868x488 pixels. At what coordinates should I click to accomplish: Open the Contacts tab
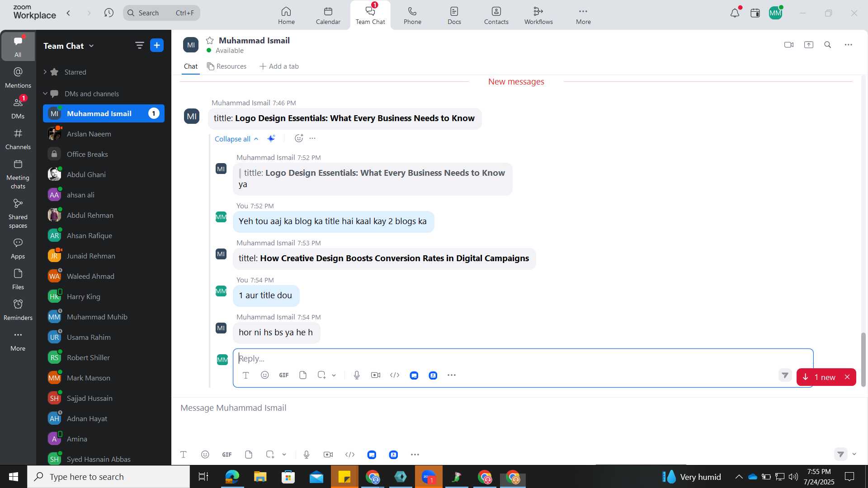pyautogui.click(x=496, y=15)
